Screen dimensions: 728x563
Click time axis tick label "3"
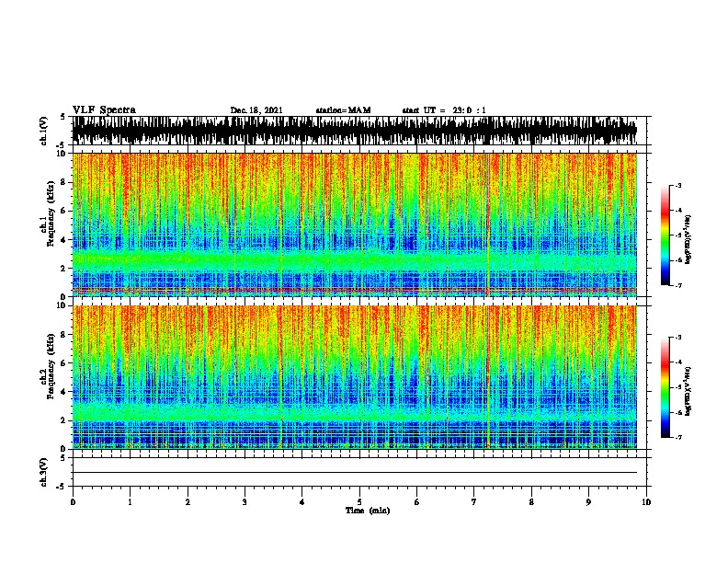tap(245, 502)
